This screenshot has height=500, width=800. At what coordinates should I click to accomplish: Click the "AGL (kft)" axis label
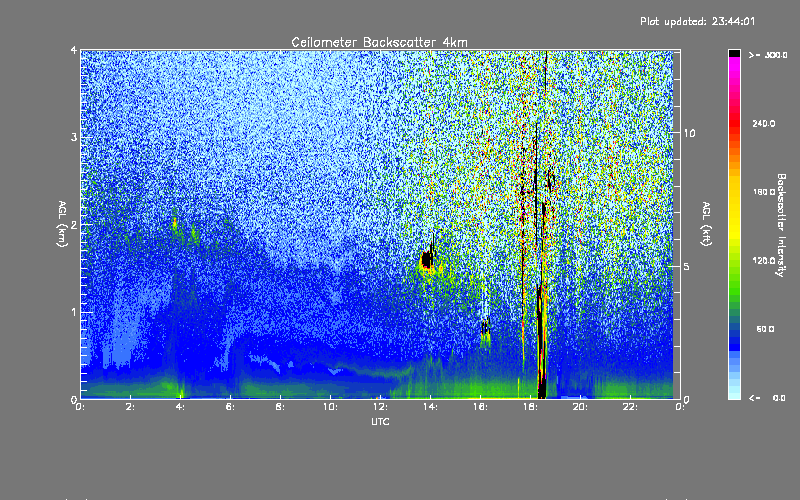706,224
